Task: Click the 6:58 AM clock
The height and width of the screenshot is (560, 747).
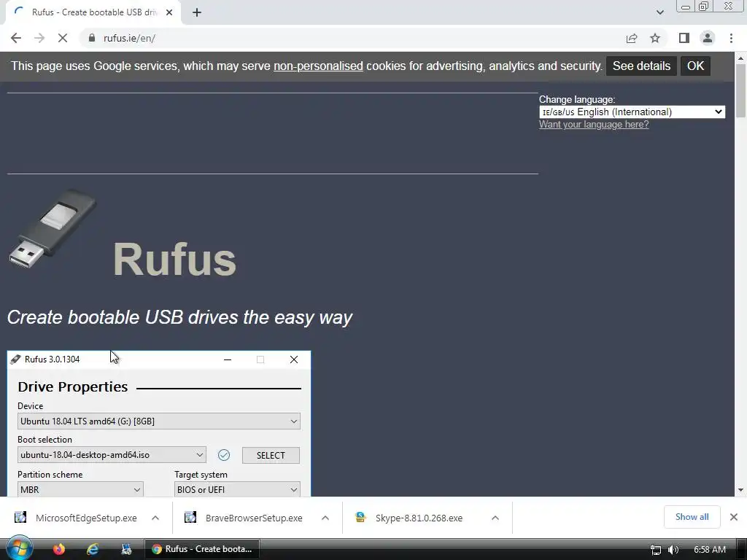Action: click(709, 550)
